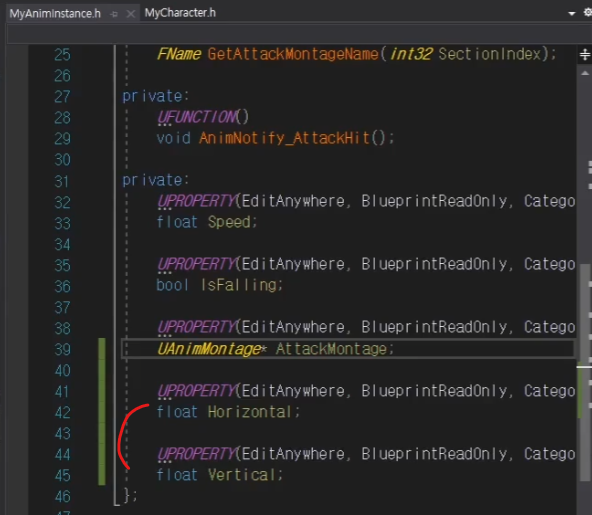This screenshot has height=515, width=592.
Task: Pin the MyAnimInstance.h tab
Action: pyautogui.click(x=114, y=14)
